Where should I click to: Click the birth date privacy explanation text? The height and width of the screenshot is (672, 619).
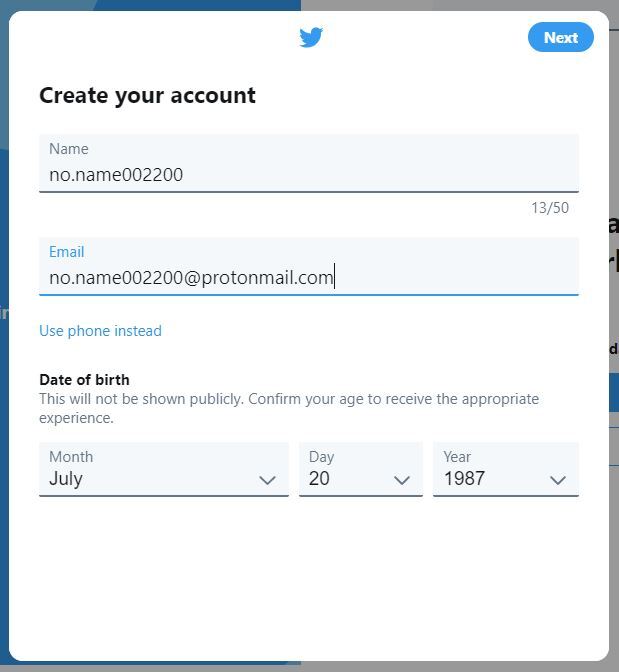pyautogui.click(x=288, y=408)
